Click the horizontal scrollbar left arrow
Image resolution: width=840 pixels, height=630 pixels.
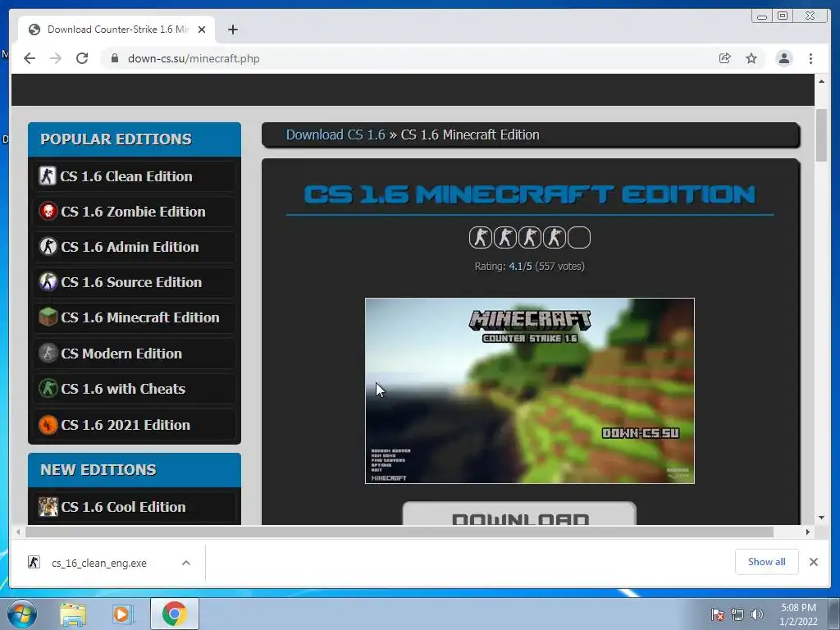[18, 532]
